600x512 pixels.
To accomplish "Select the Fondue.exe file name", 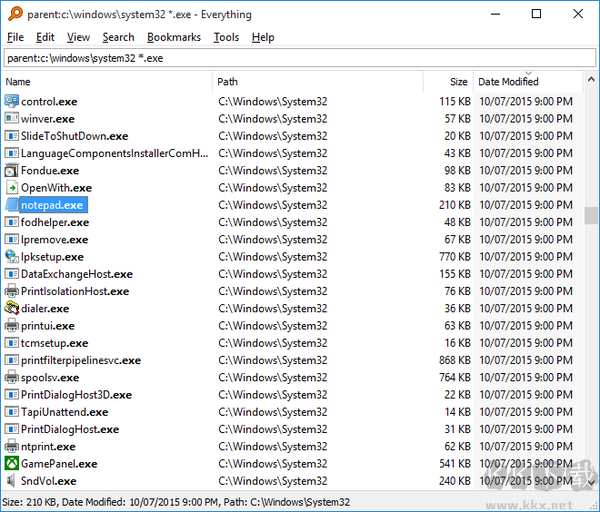I will pyautogui.click(x=50, y=171).
